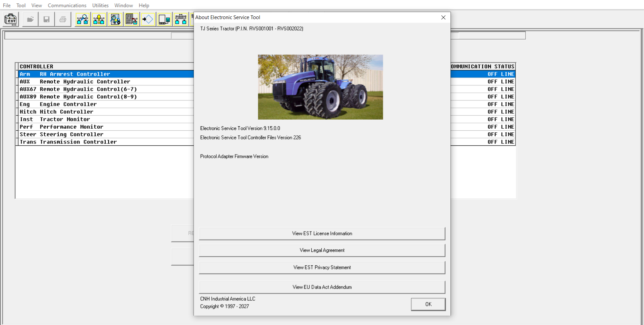Select the Eng Engine Controller row

click(x=106, y=104)
